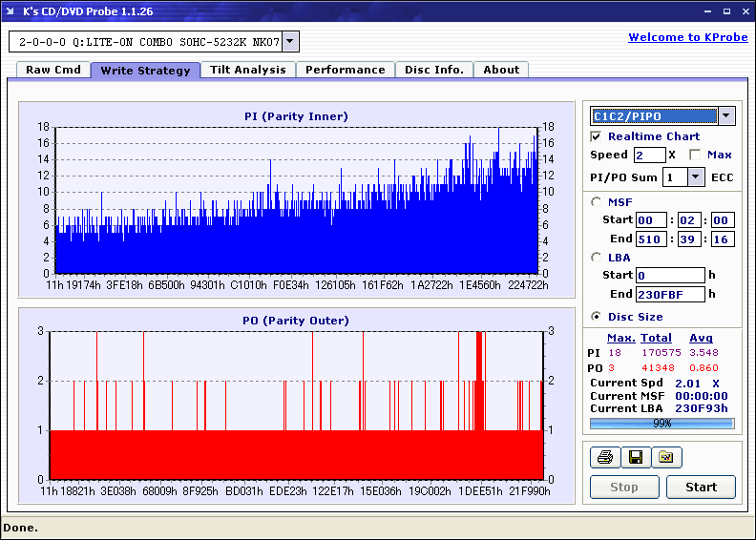Toggle the Realtime Chart checkbox
Image resolution: width=756 pixels, height=540 pixels.
597,136
